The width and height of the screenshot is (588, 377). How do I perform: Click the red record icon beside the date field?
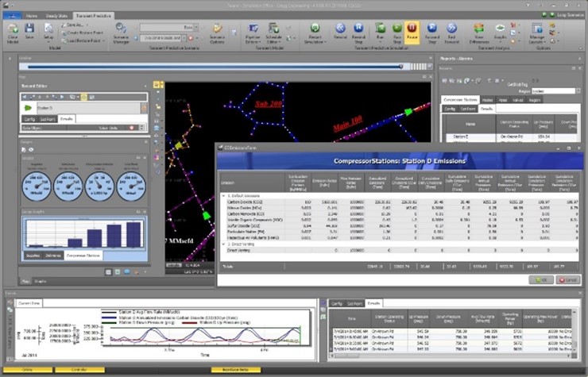[x=191, y=38]
